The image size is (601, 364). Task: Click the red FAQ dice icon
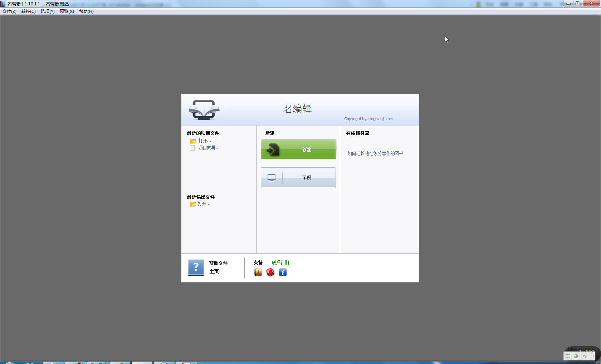(270, 272)
